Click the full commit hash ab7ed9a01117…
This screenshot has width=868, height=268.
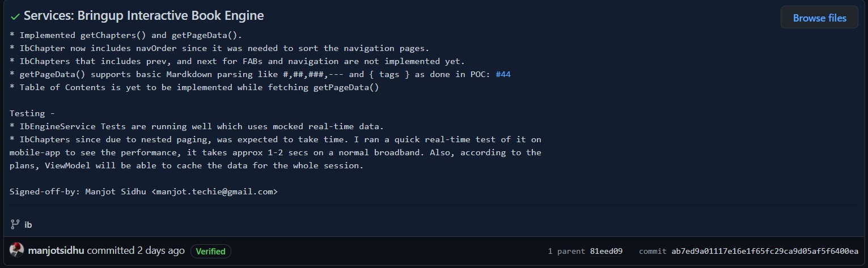(765, 251)
